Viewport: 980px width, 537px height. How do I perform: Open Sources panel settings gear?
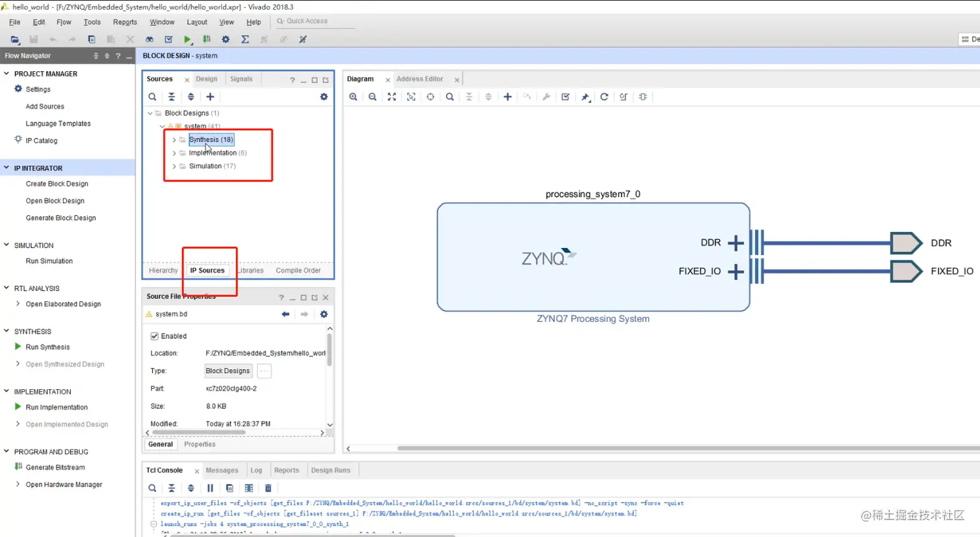click(323, 97)
